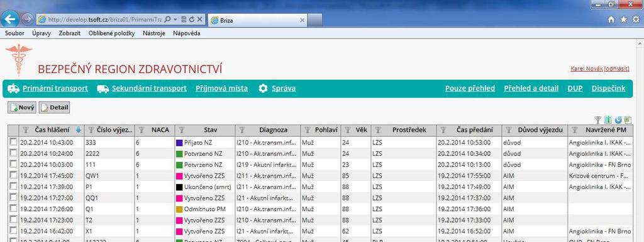Open the column chooser icon above table
The width and height of the screenshot is (644, 242).
[608, 120]
